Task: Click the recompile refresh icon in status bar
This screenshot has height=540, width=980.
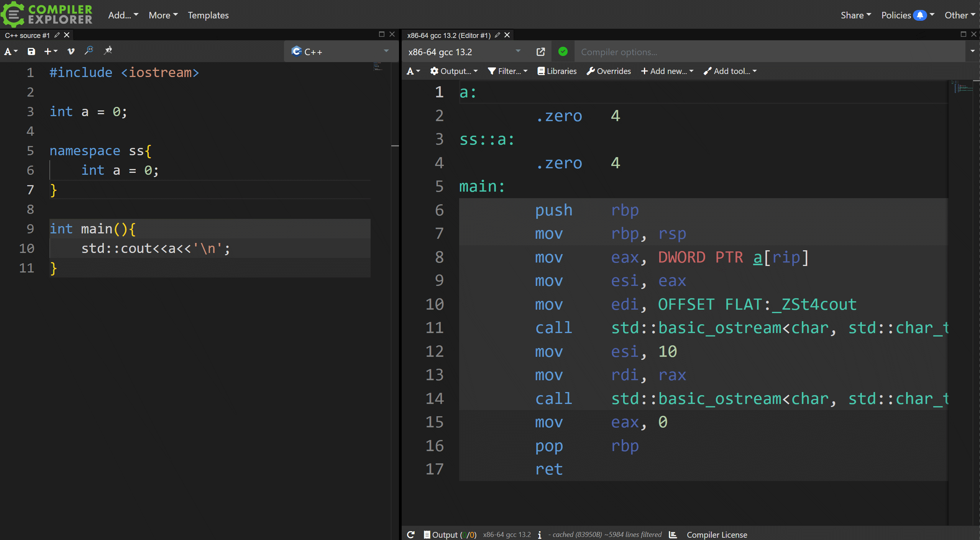Action: pos(411,534)
